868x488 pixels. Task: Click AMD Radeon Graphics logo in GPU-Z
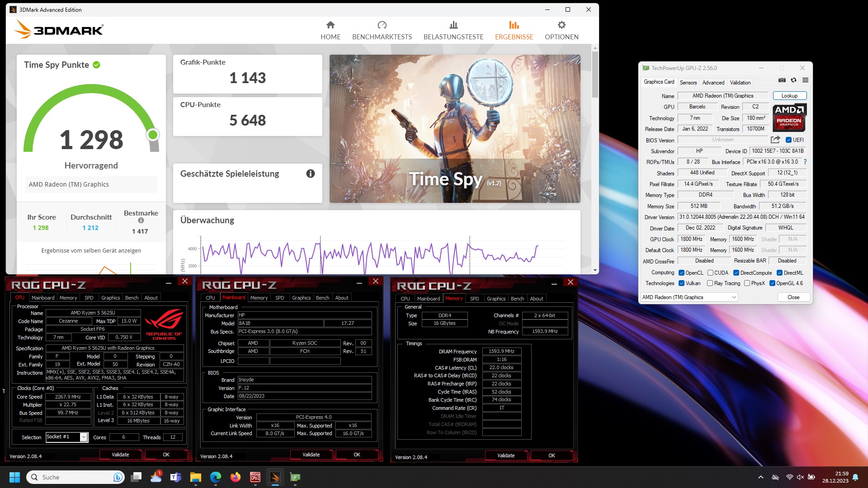(789, 117)
